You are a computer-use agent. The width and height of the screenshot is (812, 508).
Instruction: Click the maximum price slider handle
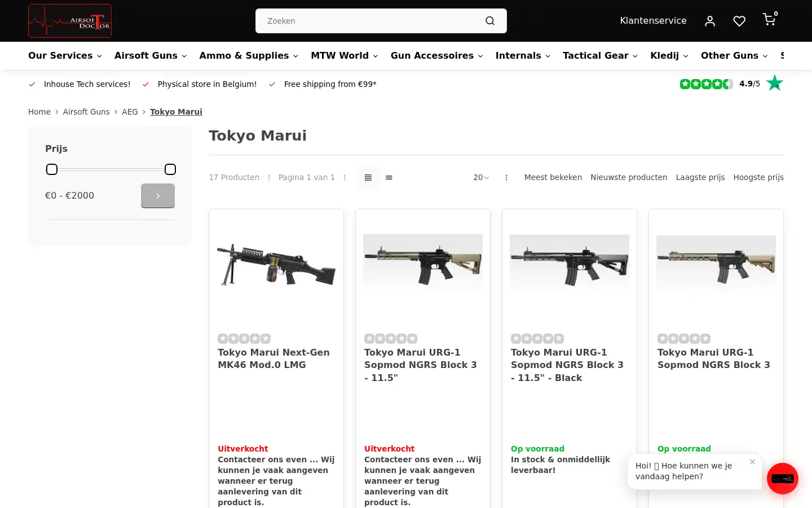[170, 169]
